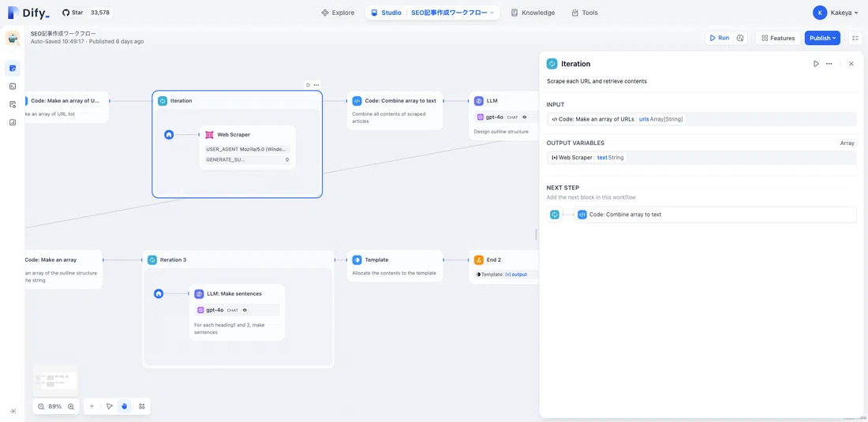Select the End 2 node
Viewport: 868px width, 422px height.
503,267
